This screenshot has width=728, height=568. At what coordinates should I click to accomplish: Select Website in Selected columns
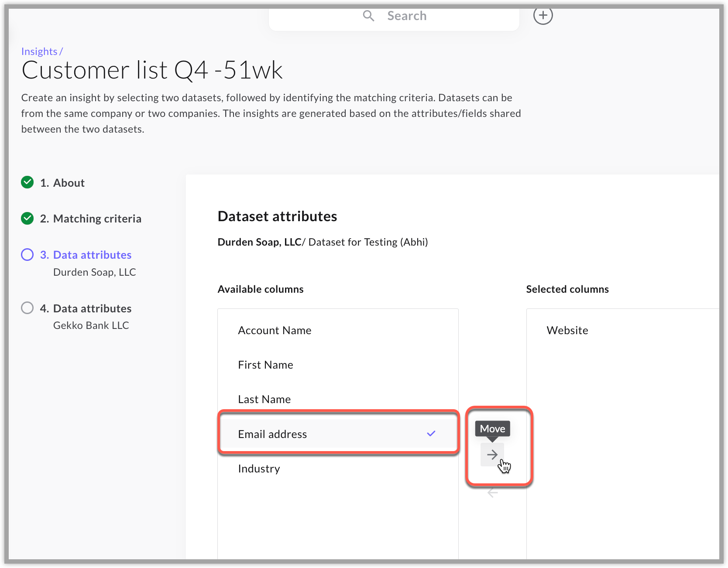pyautogui.click(x=567, y=330)
